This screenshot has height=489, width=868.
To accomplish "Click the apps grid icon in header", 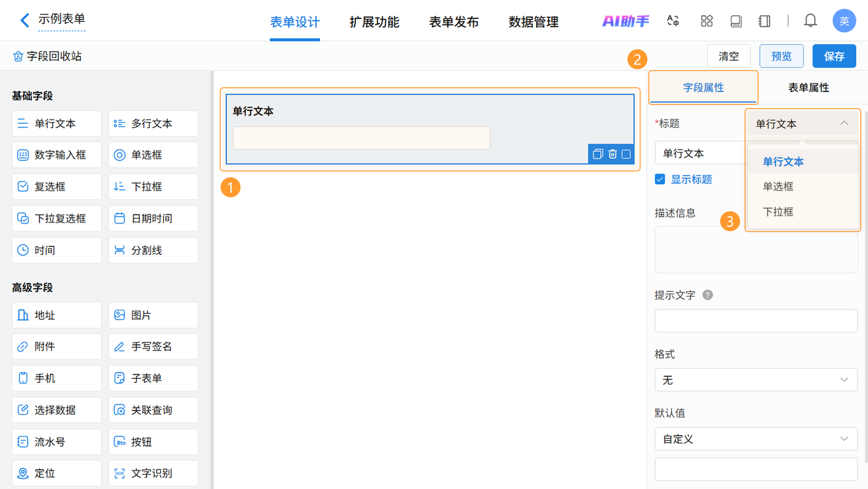I will [707, 21].
